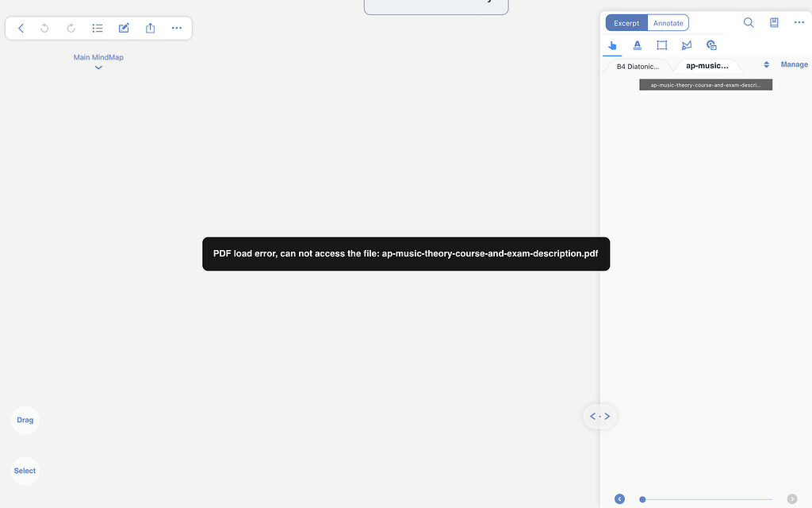812x508 pixels.
Task: Click the share export icon
Action: (150, 28)
